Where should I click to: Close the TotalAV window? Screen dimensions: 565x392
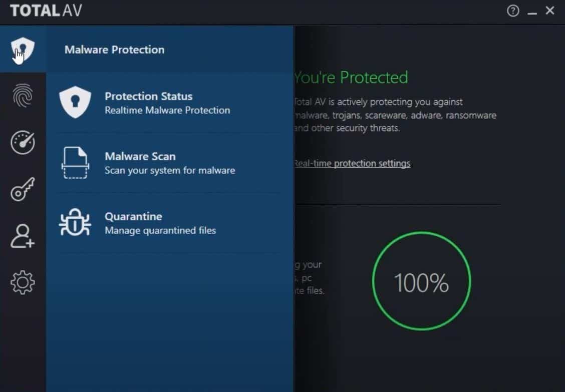[x=550, y=11]
